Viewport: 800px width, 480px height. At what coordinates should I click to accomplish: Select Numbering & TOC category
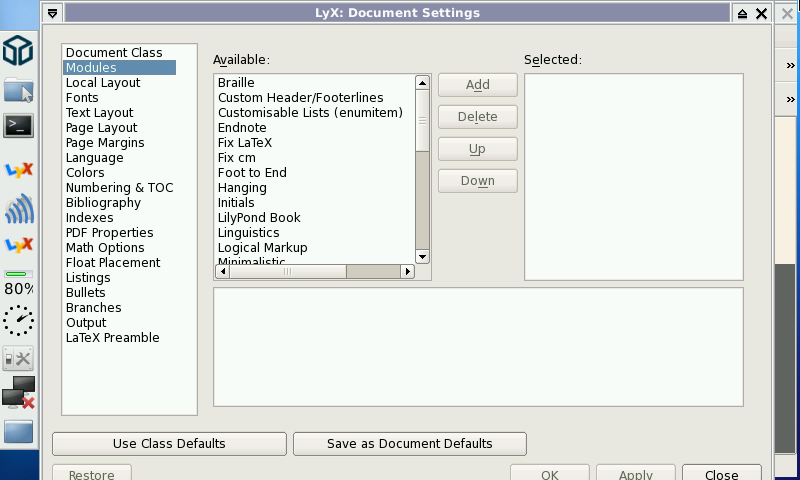click(120, 188)
